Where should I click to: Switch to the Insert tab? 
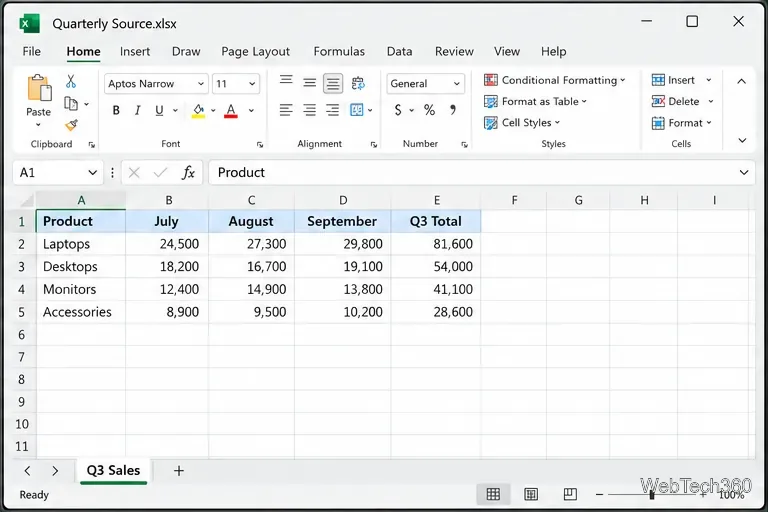click(135, 51)
